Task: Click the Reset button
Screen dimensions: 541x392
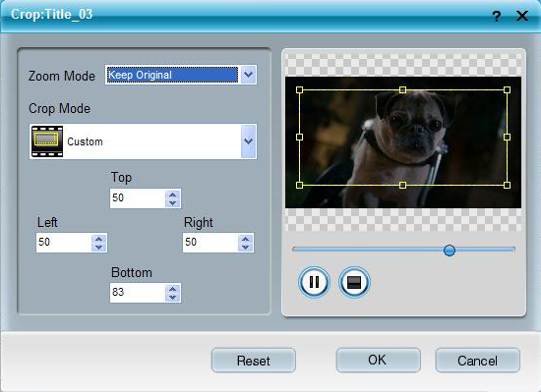Action: (254, 361)
